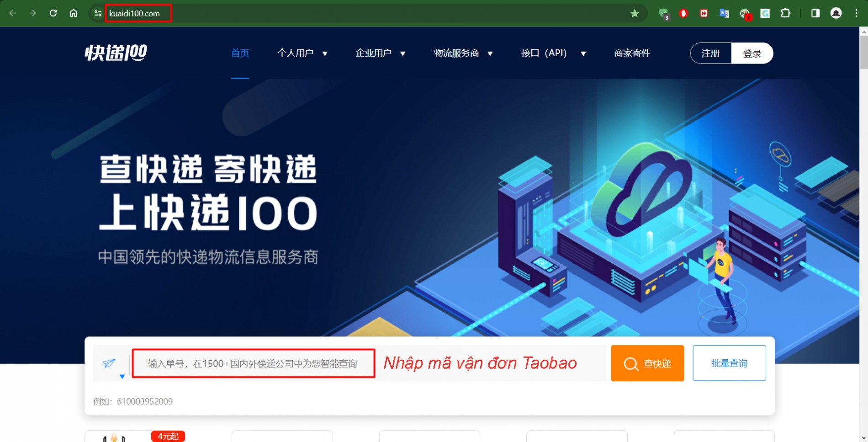The width and height of the screenshot is (868, 442).
Task: Click the 查快递 寄快递 headline text
Action: tap(208, 169)
